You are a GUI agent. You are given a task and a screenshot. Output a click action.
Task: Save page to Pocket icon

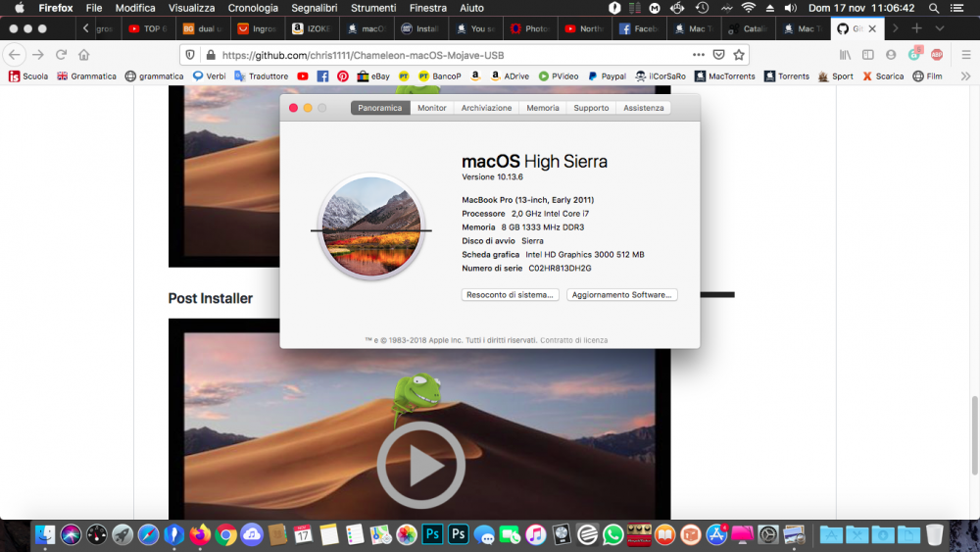(x=718, y=55)
